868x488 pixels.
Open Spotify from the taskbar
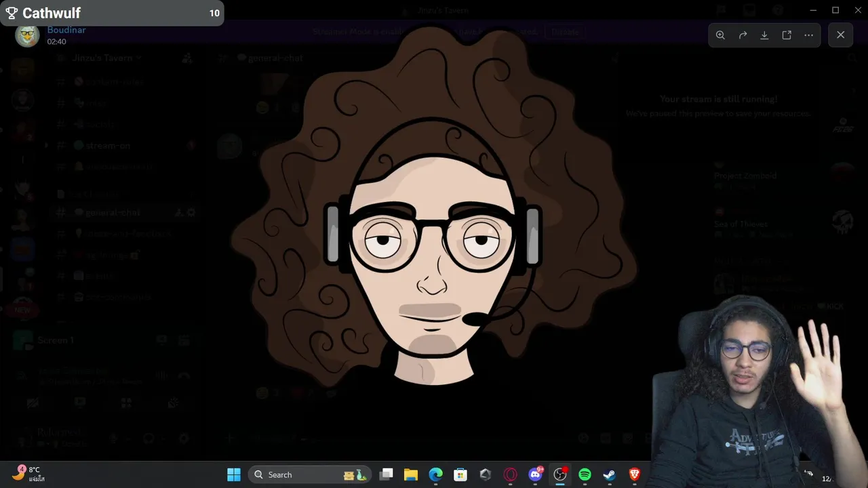click(585, 474)
